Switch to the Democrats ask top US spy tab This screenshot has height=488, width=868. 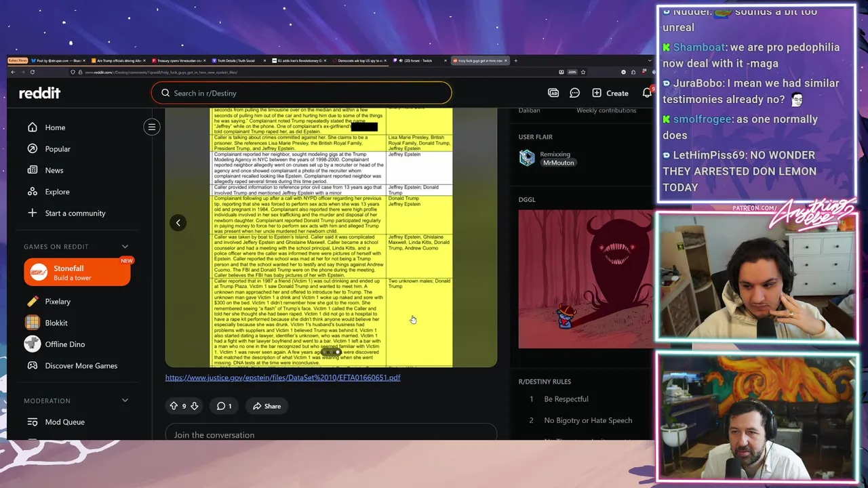(x=359, y=61)
